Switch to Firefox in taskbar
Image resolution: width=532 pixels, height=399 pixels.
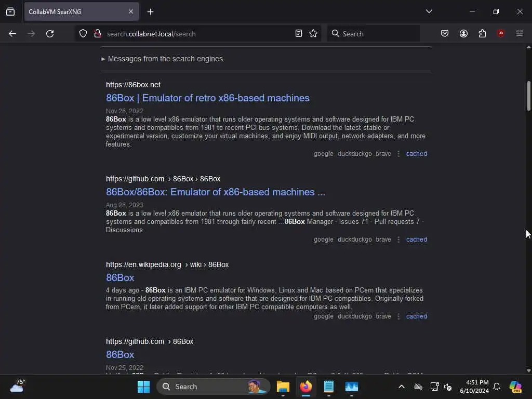pyautogui.click(x=305, y=387)
